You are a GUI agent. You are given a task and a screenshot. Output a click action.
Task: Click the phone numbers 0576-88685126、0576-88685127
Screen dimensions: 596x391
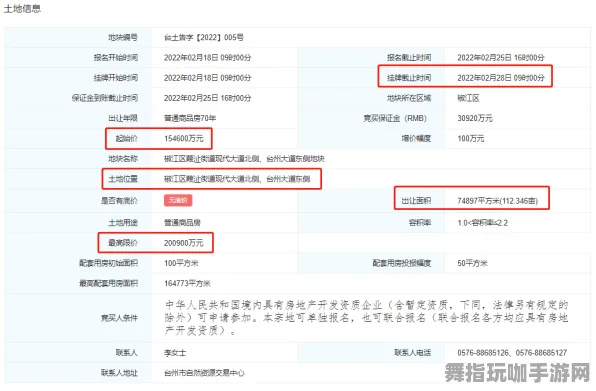coord(512,353)
